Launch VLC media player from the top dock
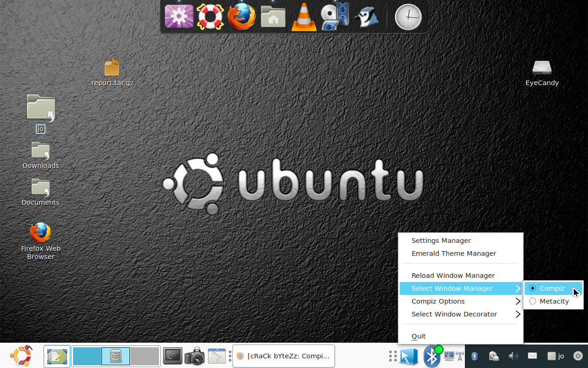 tap(304, 17)
